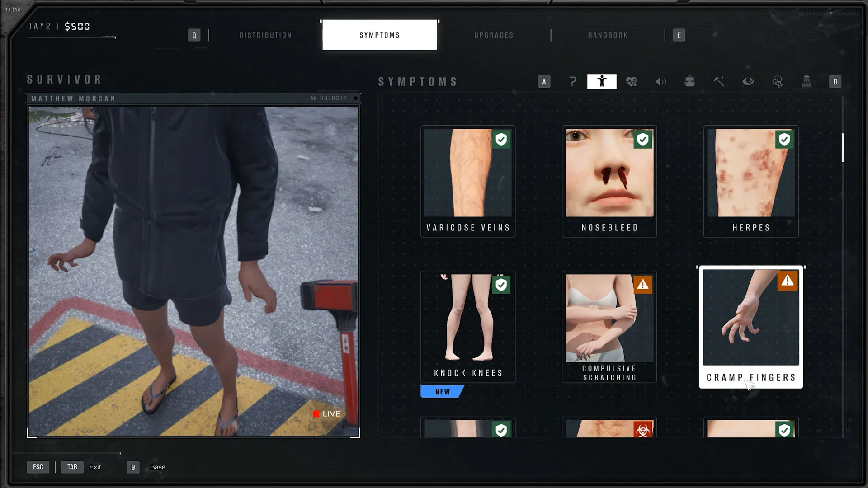Click the warning triangle on Cramp Fingers
The height and width of the screenshot is (488, 868).
tap(788, 281)
